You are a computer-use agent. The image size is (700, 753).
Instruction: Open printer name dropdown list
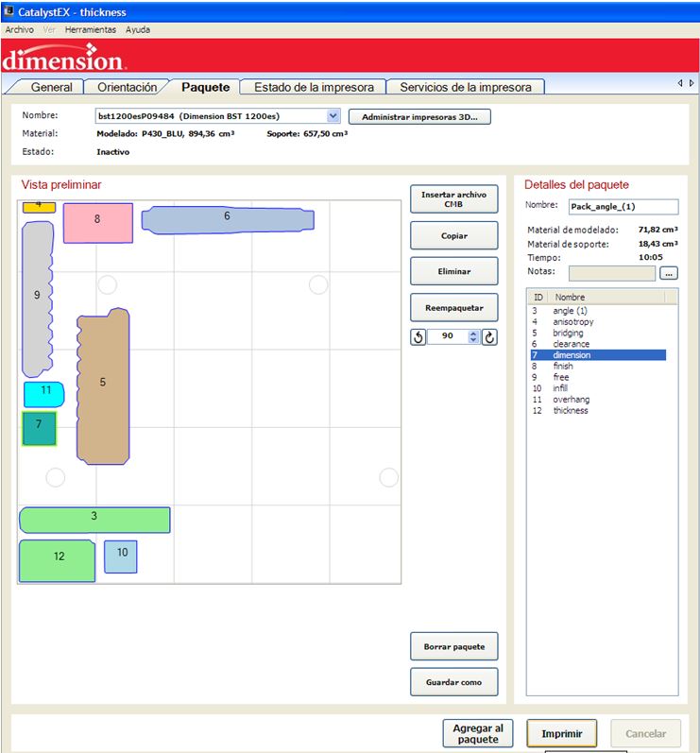click(x=333, y=115)
